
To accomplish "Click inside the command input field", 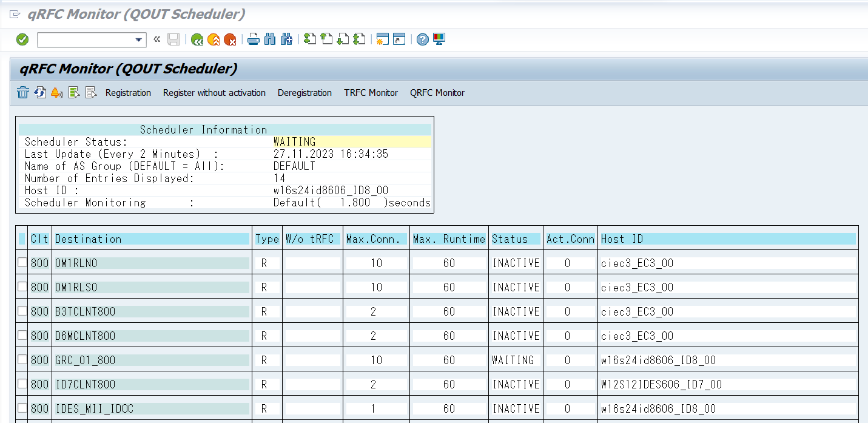I will pyautogui.click(x=85, y=40).
